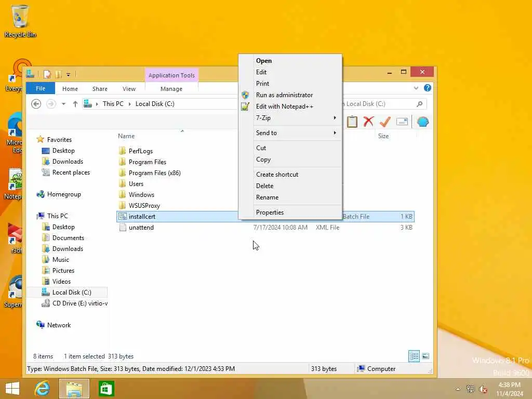
Task: Select Copy from the context menu
Action: pyautogui.click(x=290, y=159)
